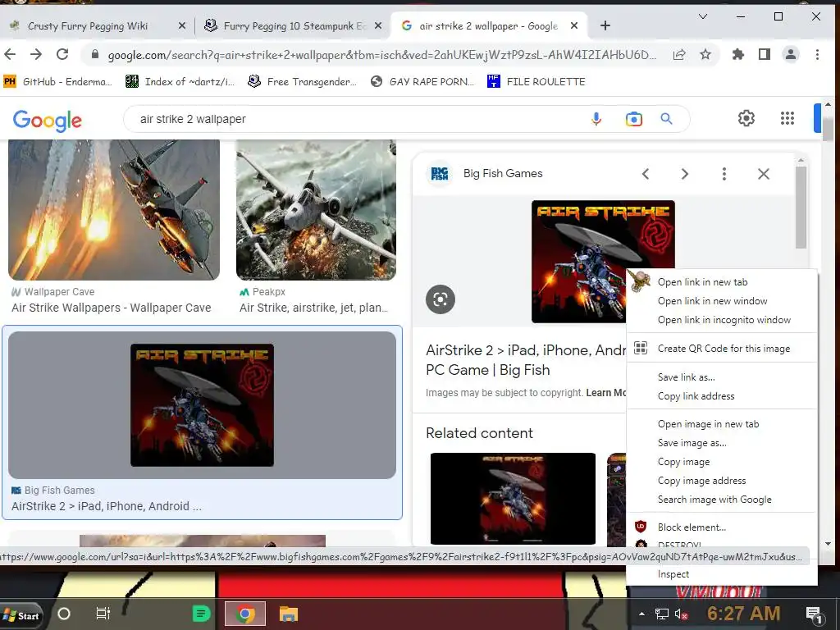
Task: Search inside image with Lens button
Action: click(441, 299)
